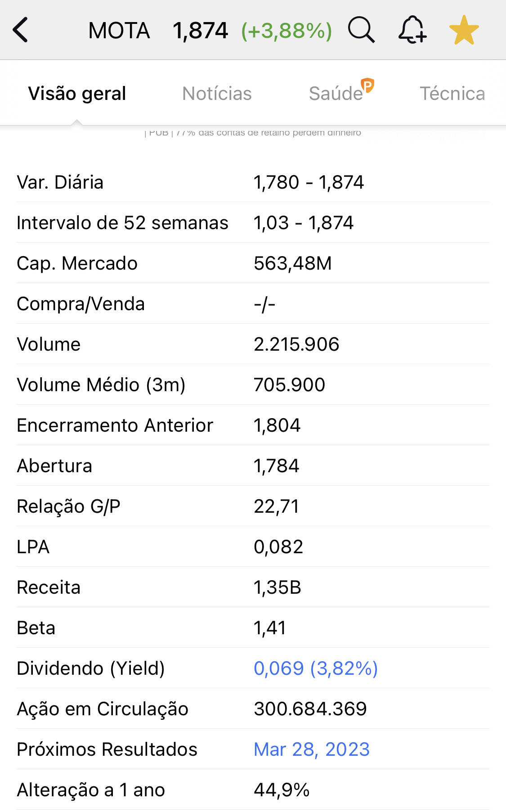
Task: Select the Beta row label
Action: [36, 628]
